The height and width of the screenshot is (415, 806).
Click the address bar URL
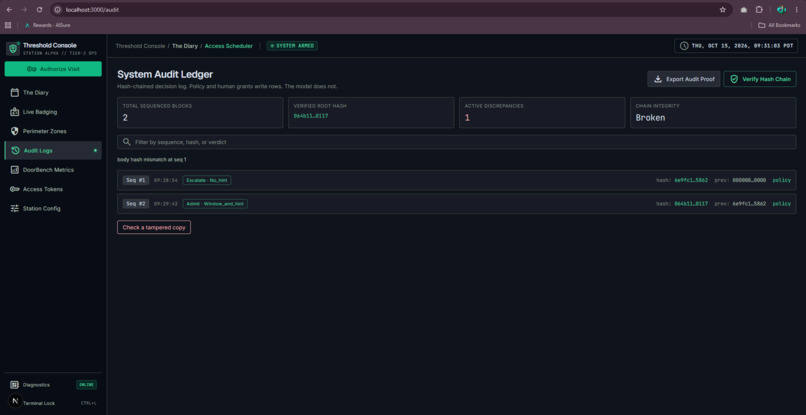(x=93, y=10)
